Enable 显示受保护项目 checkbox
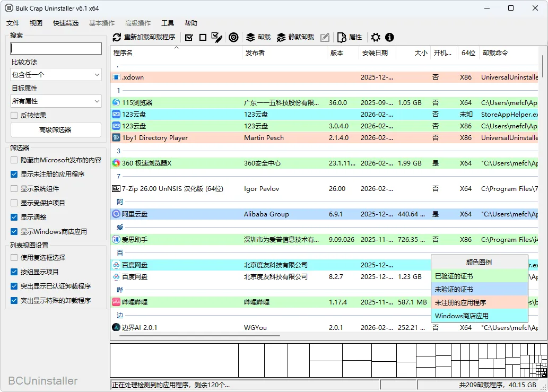This screenshot has height=392, width=548. [x=14, y=203]
